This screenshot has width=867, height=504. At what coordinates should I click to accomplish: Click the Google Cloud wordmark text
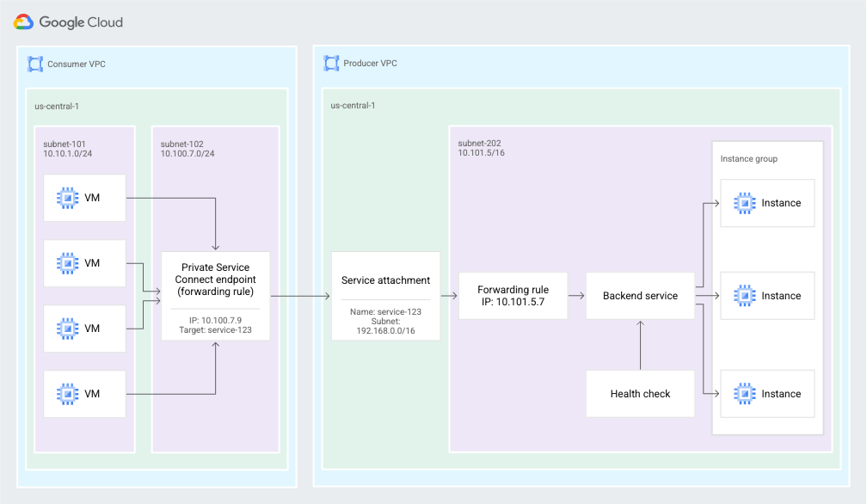click(82, 22)
